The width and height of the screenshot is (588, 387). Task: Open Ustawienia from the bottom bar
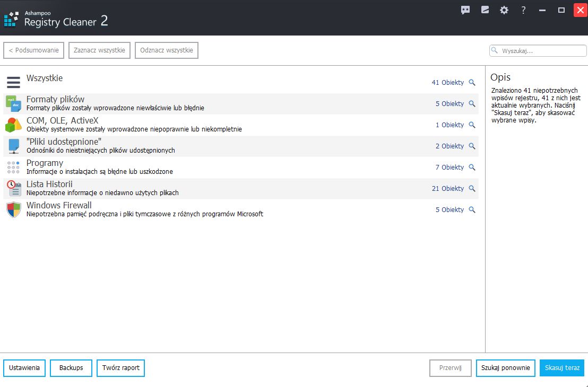[x=24, y=367]
